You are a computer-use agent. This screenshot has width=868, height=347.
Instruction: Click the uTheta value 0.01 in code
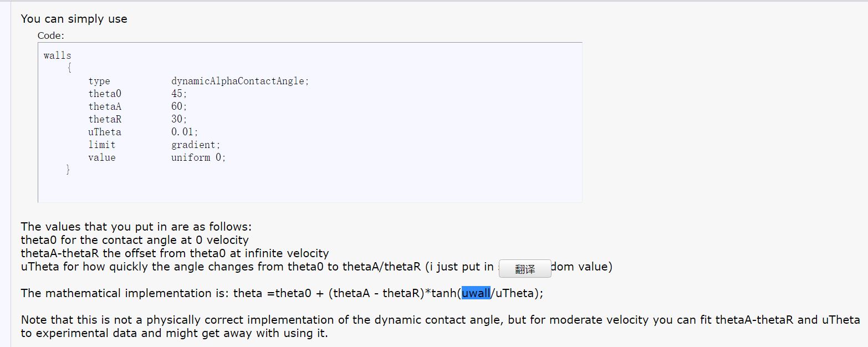184,132
